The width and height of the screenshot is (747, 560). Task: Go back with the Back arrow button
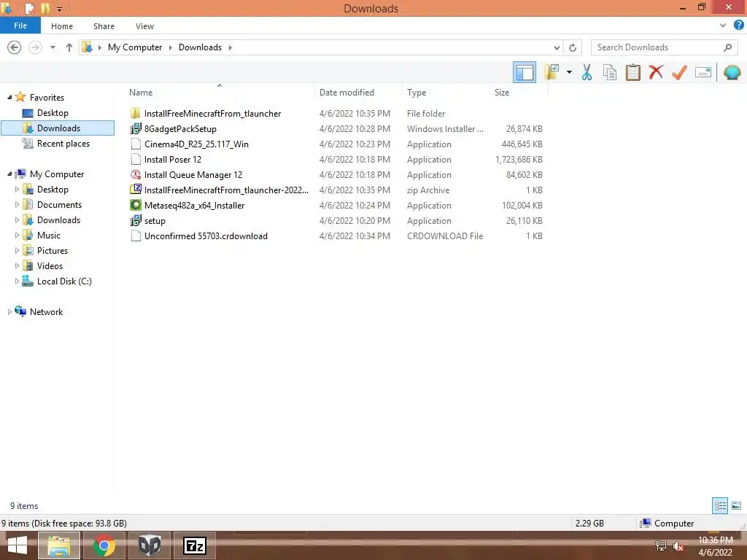pyautogui.click(x=15, y=47)
